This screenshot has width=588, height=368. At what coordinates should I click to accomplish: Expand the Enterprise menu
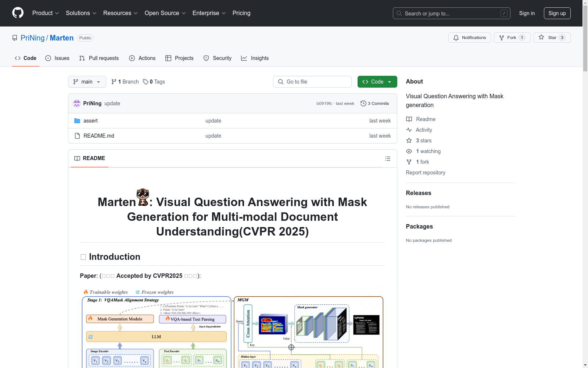point(209,13)
